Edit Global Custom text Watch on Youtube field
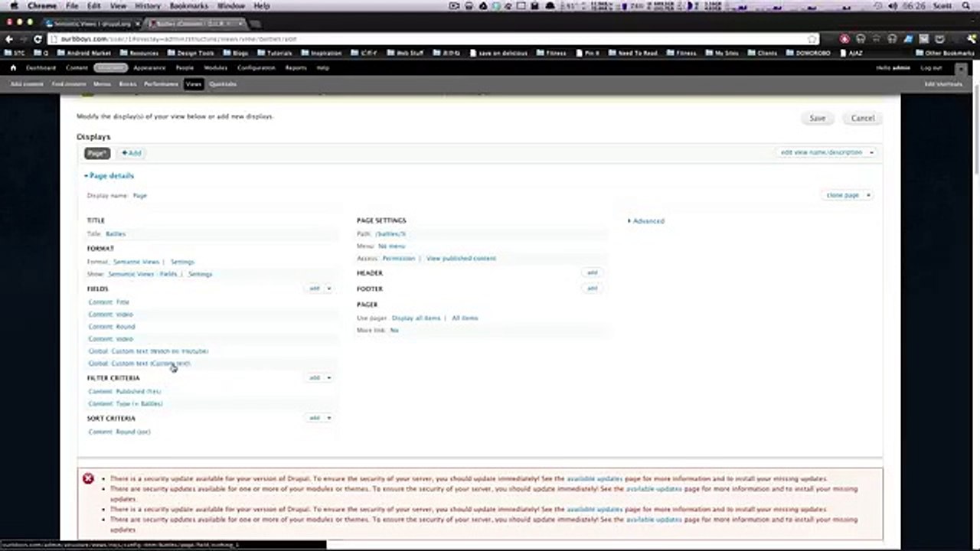980x551 pixels. point(149,351)
